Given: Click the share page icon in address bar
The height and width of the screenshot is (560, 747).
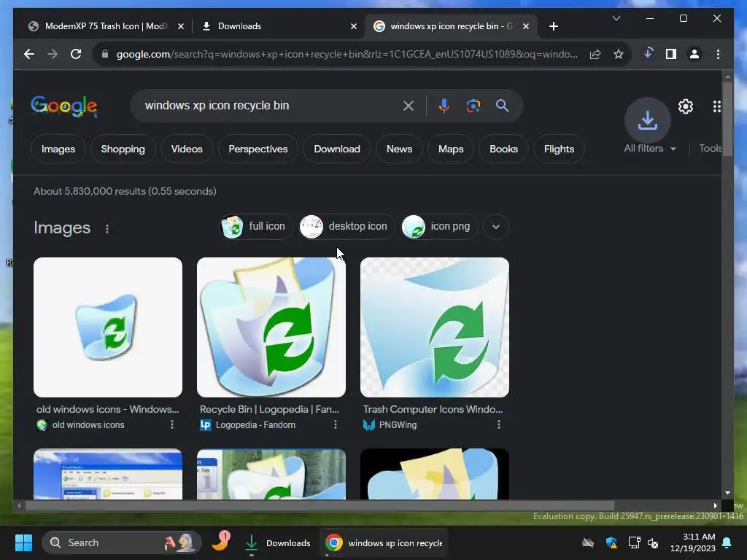Looking at the screenshot, I should pos(595,54).
